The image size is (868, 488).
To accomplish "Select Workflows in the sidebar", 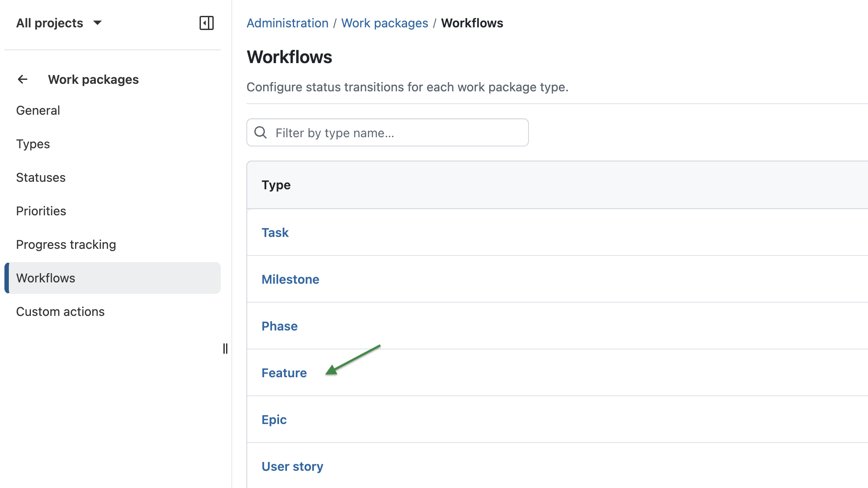I will point(46,278).
